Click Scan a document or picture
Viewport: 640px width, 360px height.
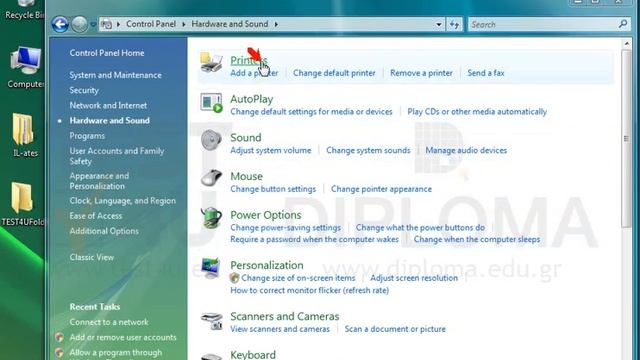[x=395, y=329]
